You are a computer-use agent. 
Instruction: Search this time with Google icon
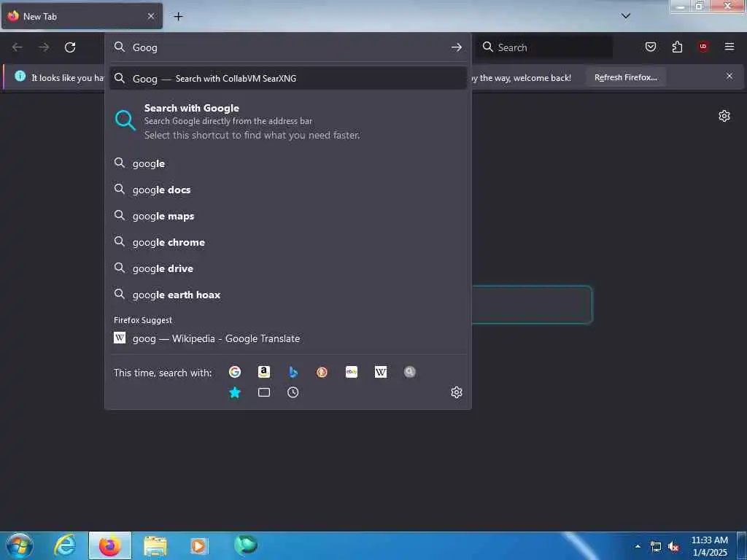coord(234,372)
